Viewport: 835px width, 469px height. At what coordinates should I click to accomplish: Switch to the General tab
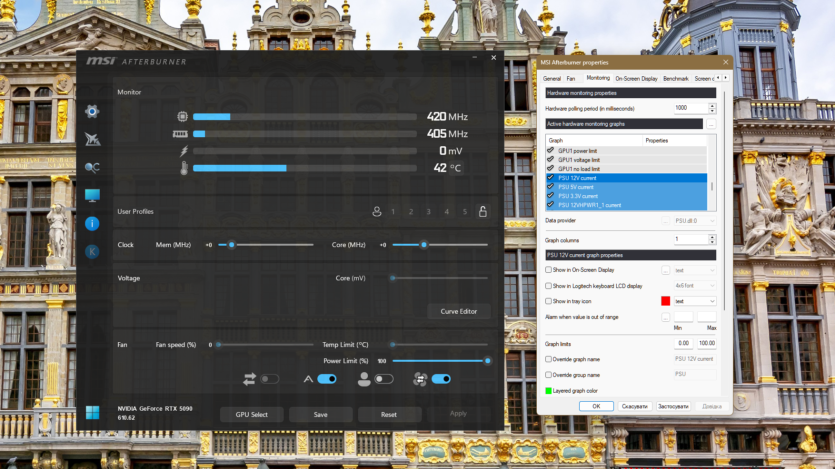(552, 79)
